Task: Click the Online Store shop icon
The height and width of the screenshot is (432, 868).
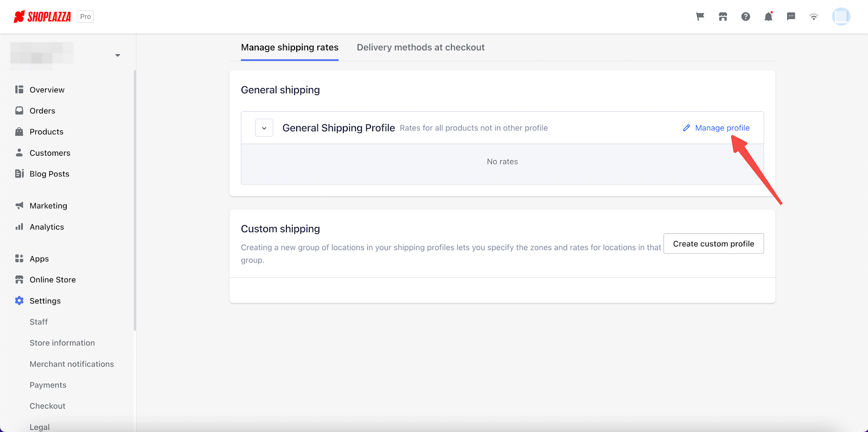Action: [x=20, y=279]
